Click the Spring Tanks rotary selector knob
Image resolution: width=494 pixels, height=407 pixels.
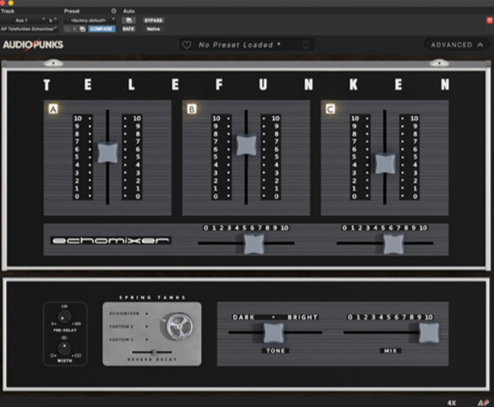point(178,326)
